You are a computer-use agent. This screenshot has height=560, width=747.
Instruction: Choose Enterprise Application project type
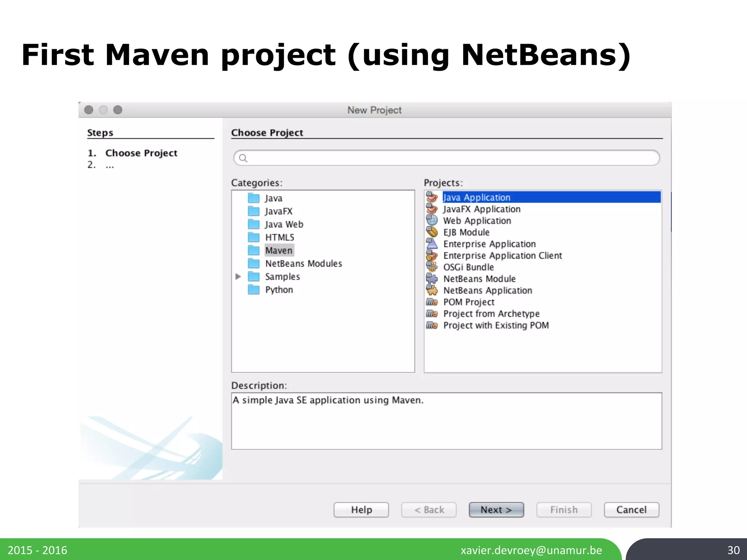coord(489,244)
